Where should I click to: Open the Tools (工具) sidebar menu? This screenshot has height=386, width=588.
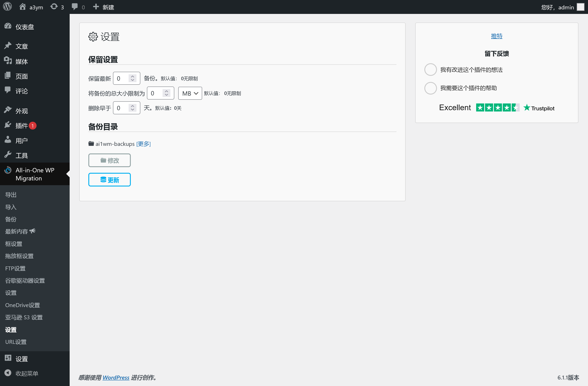[22, 155]
